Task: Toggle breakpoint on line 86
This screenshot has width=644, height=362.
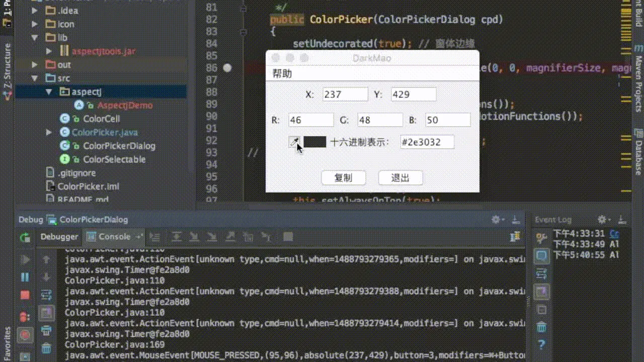Action: [227, 68]
